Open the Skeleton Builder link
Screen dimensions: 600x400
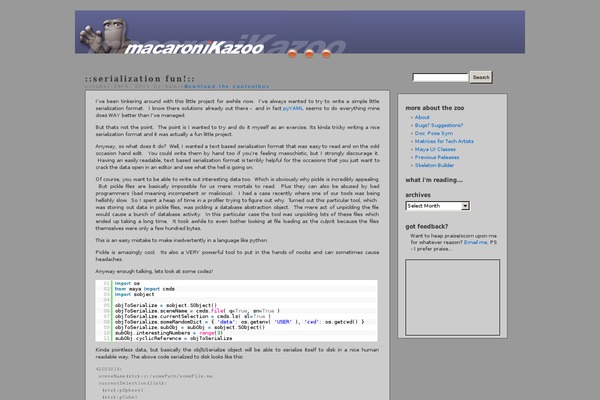(434, 165)
